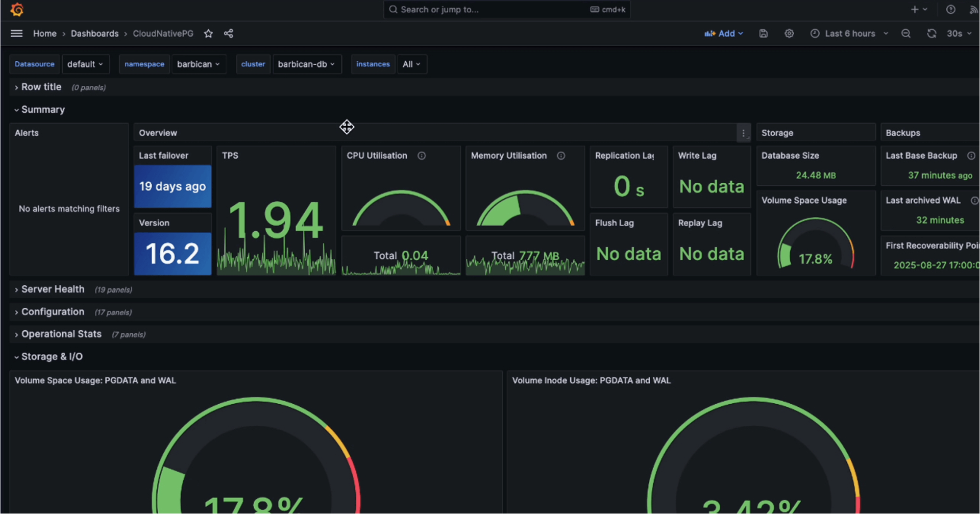Click the Search or jump to field

point(490,10)
